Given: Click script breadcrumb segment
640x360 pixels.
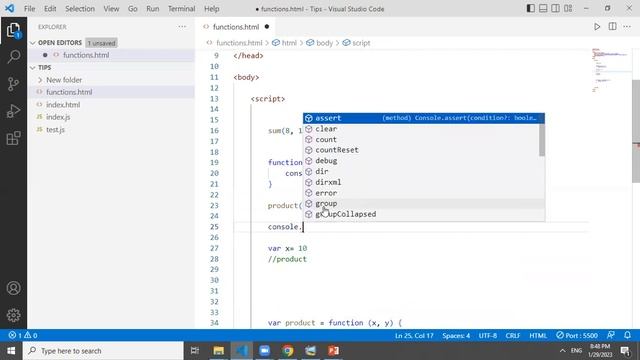Looking at the screenshot, I should 361,43.
